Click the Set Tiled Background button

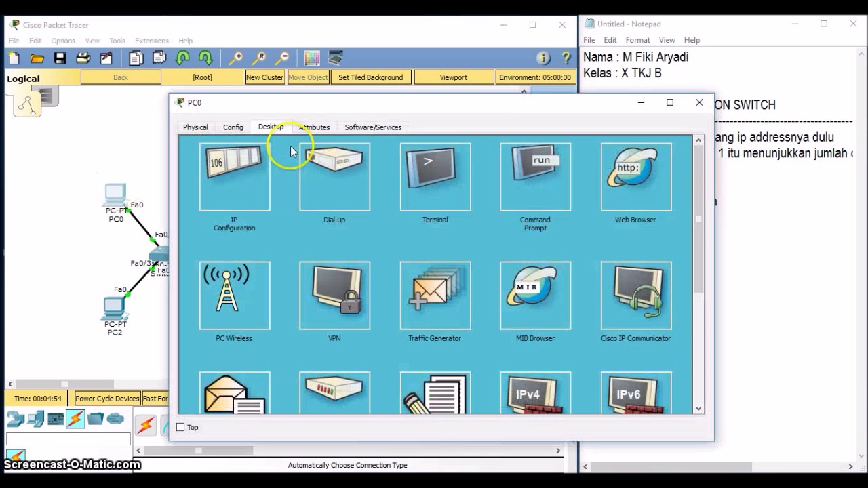pyautogui.click(x=370, y=77)
